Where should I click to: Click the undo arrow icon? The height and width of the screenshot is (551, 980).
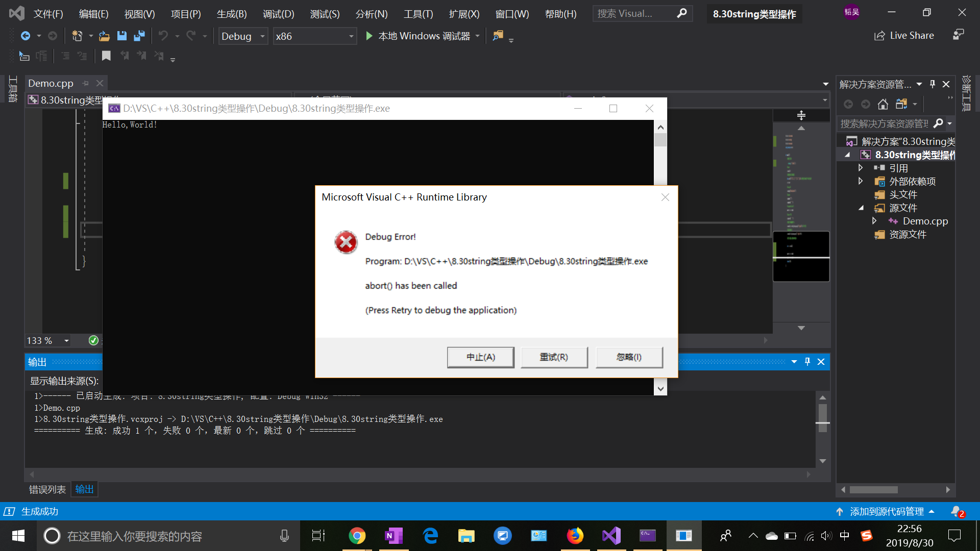click(x=163, y=36)
